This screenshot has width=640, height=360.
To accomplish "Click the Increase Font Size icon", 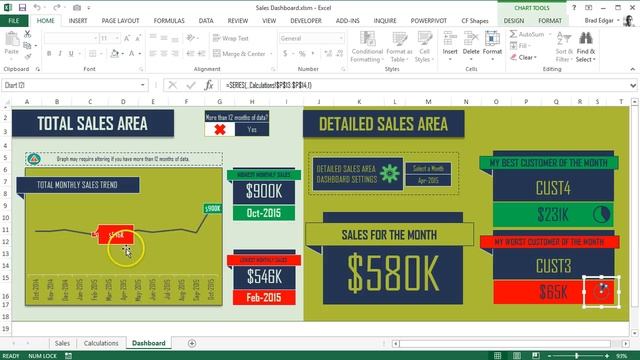I will click(x=127, y=38).
